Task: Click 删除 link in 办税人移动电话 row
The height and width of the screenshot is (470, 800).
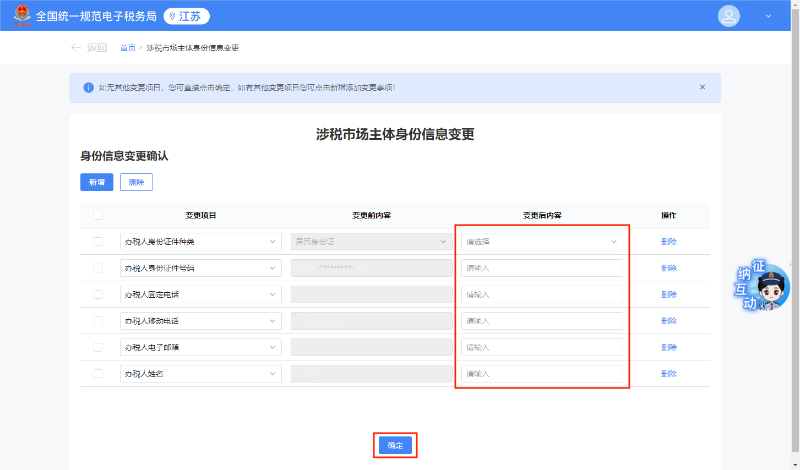Action: [x=668, y=321]
